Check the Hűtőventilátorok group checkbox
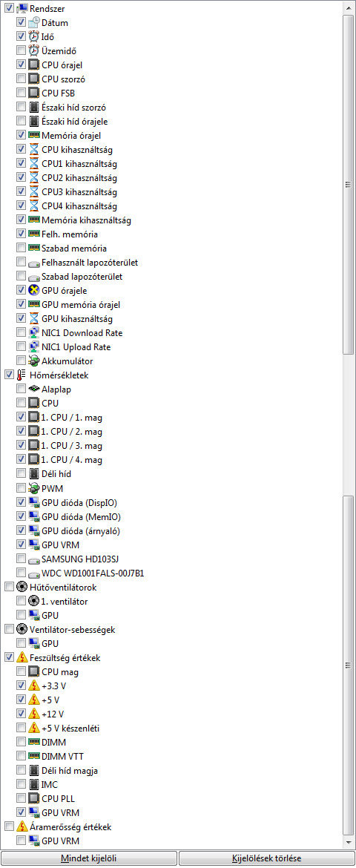The height and width of the screenshot is (868, 356). coord(9,587)
